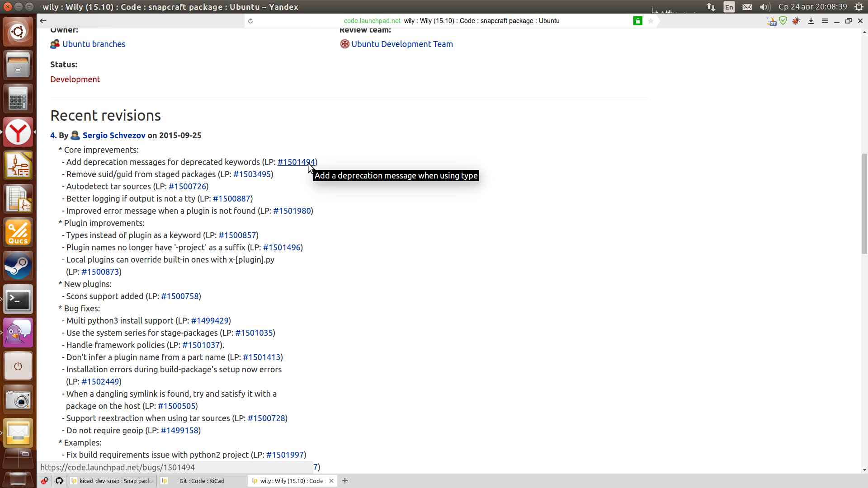The image size is (868, 488).
Task: Click the browser back arrow
Action: pos(43,21)
